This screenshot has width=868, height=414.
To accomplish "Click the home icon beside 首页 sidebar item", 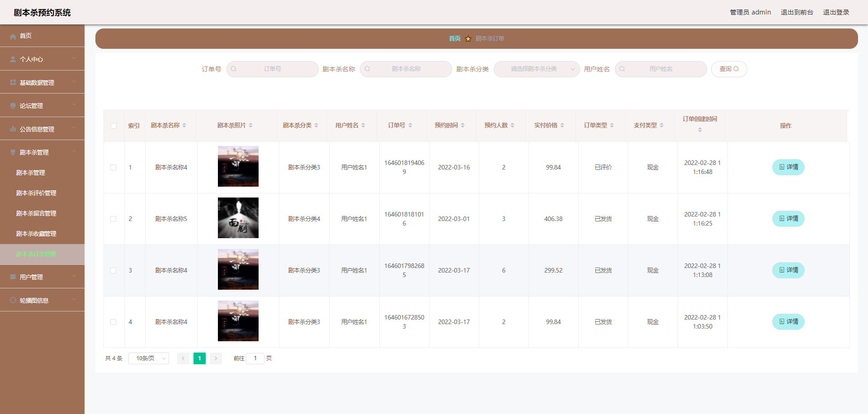I will coord(13,36).
